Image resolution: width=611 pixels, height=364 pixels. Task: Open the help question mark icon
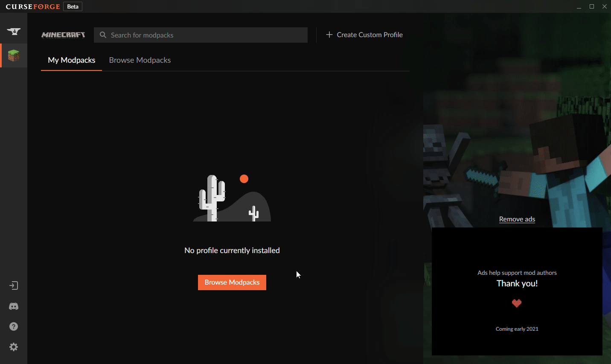coord(14,326)
